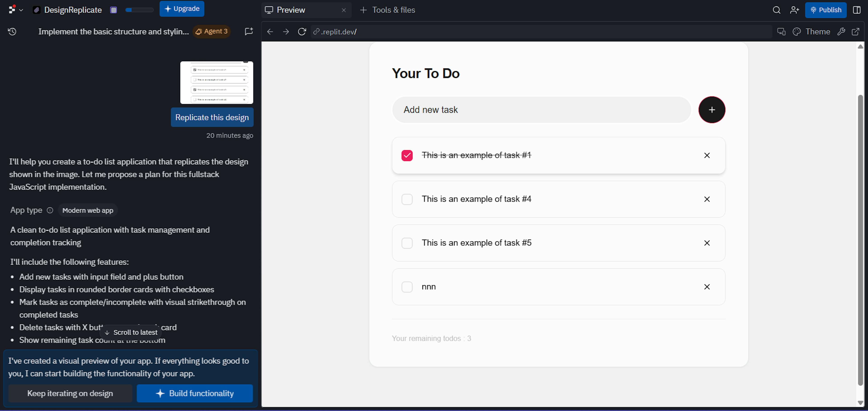This screenshot has height=411, width=868.
Task: Start a new chat with the plus icon
Action: pyautogui.click(x=249, y=31)
